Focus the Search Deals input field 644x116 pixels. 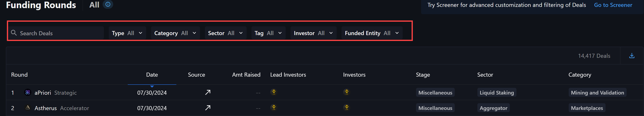coord(56,33)
